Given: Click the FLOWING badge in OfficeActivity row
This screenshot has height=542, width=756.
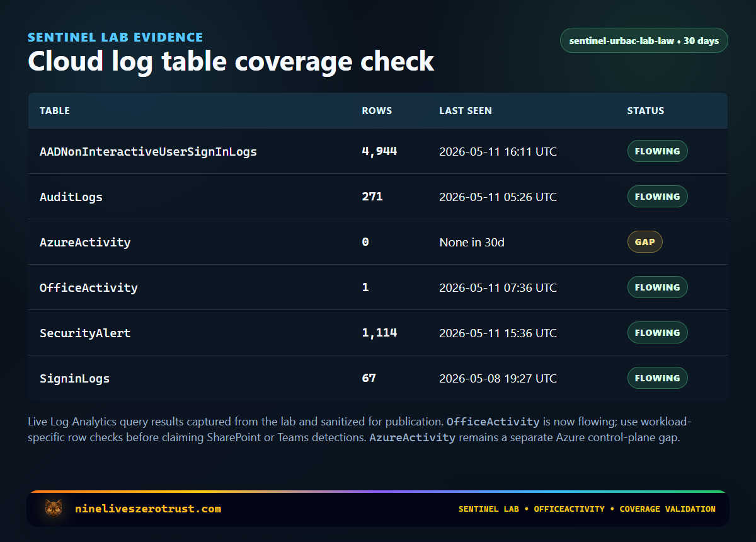Looking at the screenshot, I should [657, 287].
